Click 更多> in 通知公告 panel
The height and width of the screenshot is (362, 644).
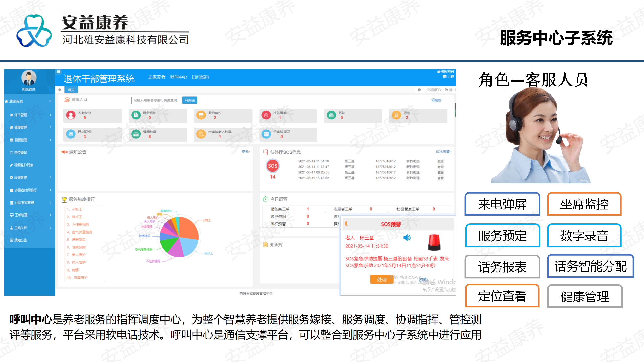pos(246,152)
